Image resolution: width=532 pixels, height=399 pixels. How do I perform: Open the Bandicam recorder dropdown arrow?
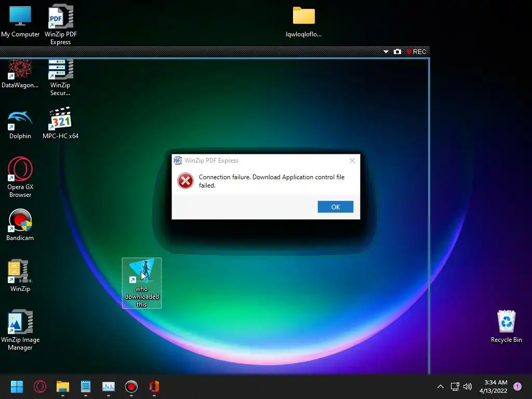386,51
